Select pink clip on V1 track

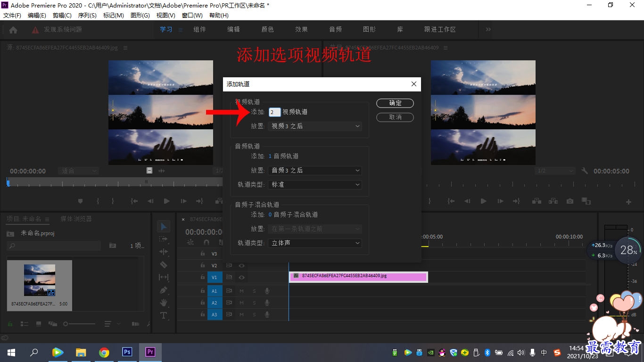point(358,277)
